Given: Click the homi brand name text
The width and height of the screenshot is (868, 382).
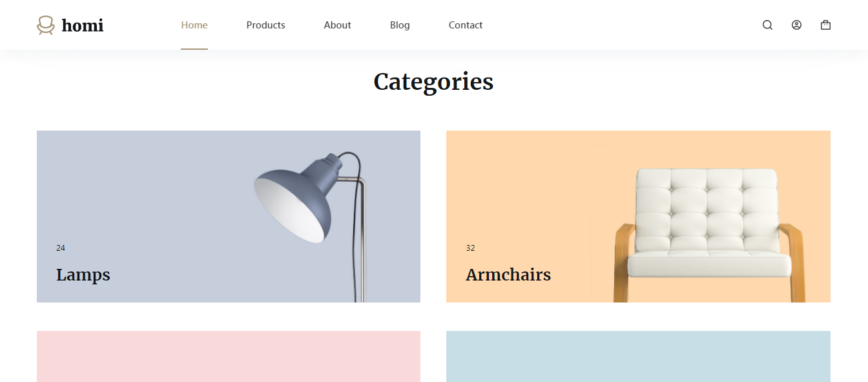Looking at the screenshot, I should (83, 26).
